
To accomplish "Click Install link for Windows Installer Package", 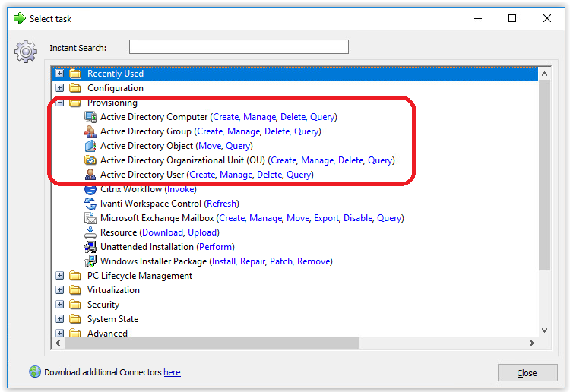I will [x=223, y=261].
